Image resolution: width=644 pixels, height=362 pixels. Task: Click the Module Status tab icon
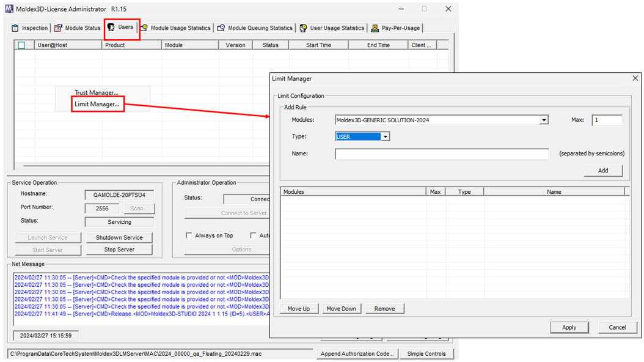click(58, 28)
